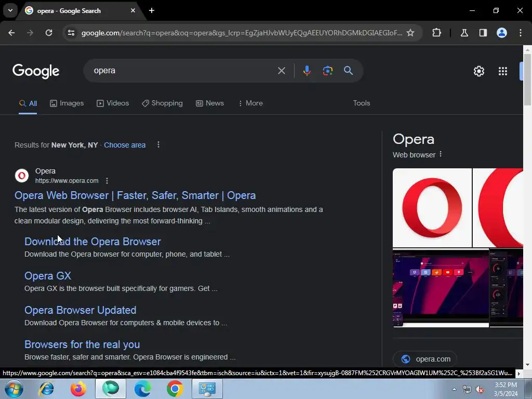Open the Opera Browser Updated link
532x399 pixels.
point(81,310)
